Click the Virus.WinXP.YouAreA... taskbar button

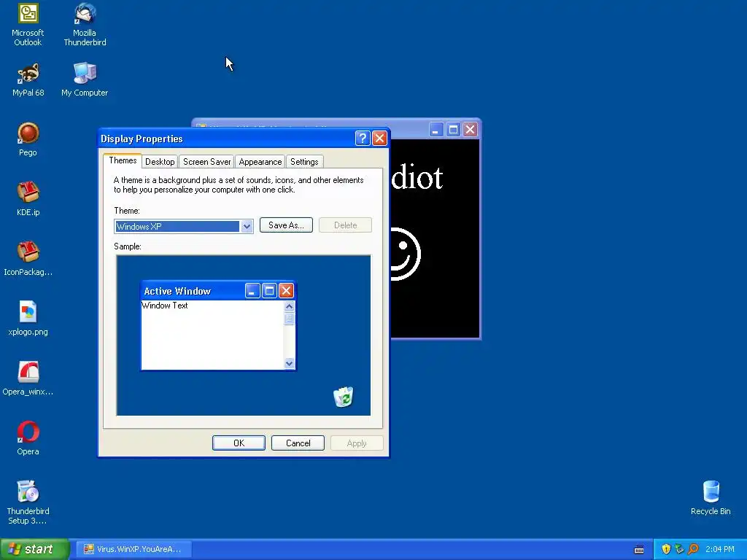coord(134,549)
